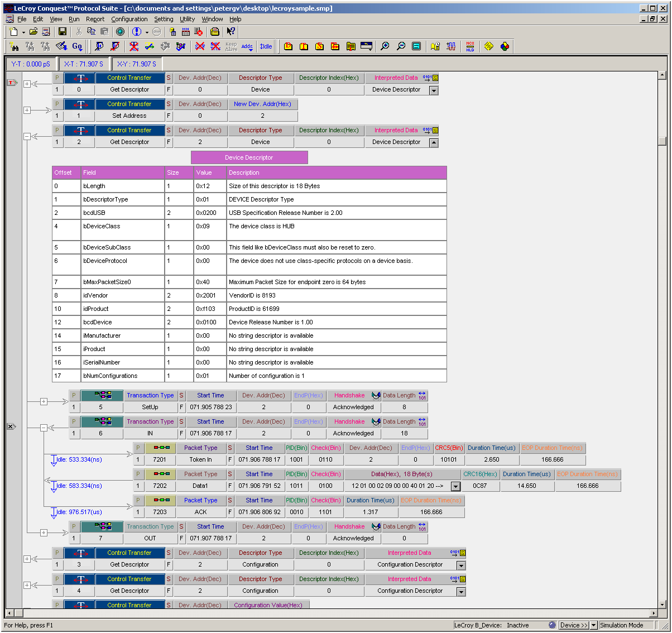Click the Save floppy disk icon
Screen dimensions: 672x633
[63, 32]
